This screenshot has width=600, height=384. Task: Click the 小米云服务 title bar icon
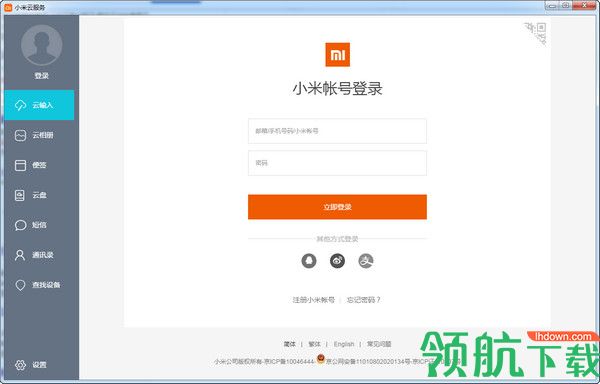8,7
